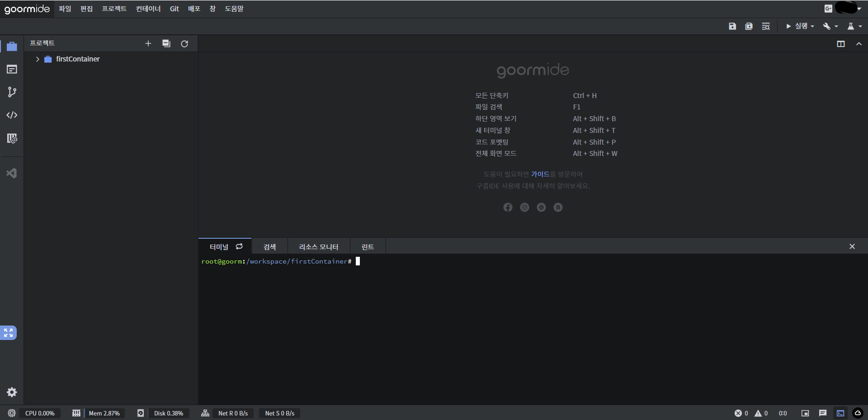868x420 pixels.
Task: Click the memory status icon
Action: (x=76, y=413)
